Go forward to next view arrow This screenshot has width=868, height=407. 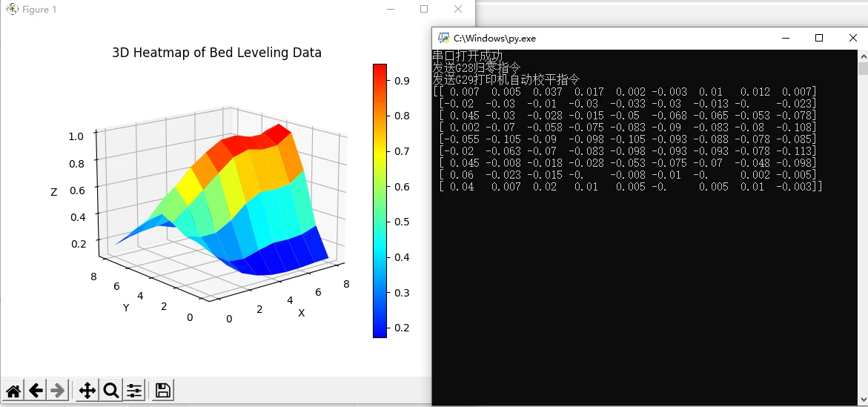[58, 391]
